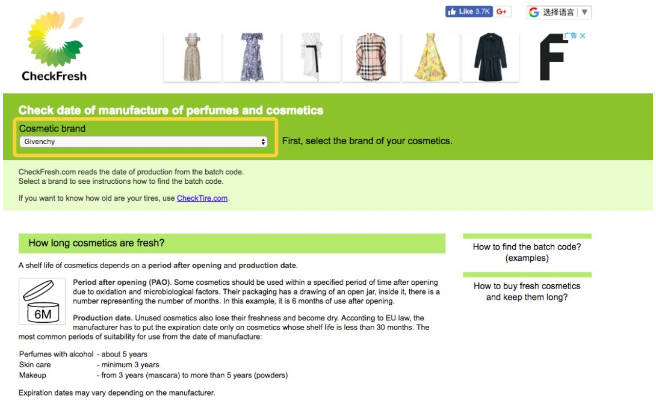Screen dimensions: 656x403
Task: Click the dark navy coat ad thumbnail
Action: (490, 57)
